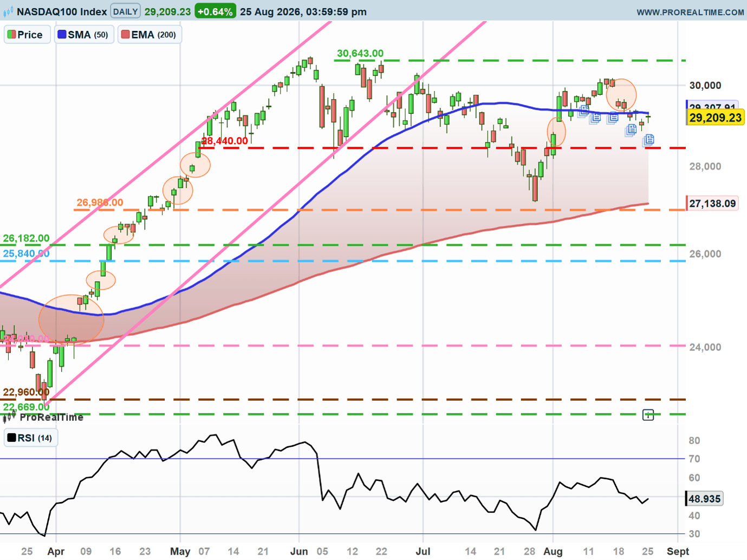Click the 25 Aug 2026, 03:59:59 pm timestamp

point(303,11)
